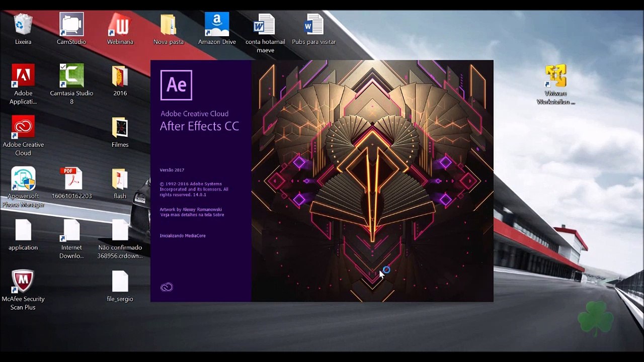Open the Filmes folder icon
Viewport: 644px width, 362px height.
click(120, 132)
